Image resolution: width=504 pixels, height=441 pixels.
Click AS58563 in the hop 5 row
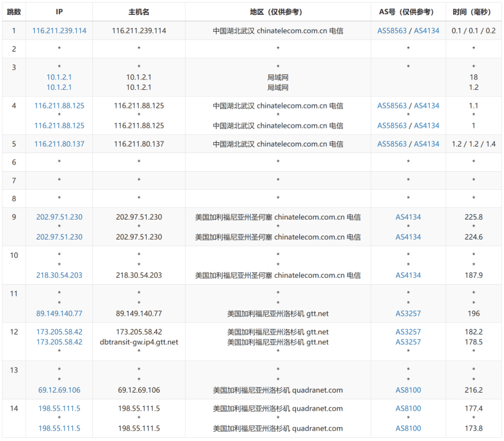[392, 144]
